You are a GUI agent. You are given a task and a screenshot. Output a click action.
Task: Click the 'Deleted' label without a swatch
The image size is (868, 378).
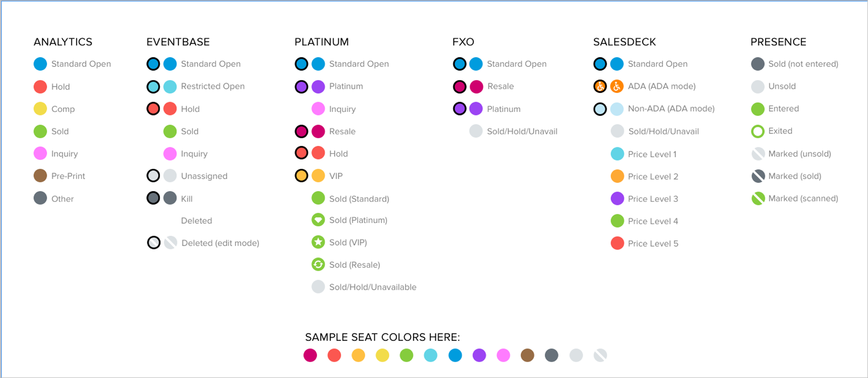pos(196,221)
